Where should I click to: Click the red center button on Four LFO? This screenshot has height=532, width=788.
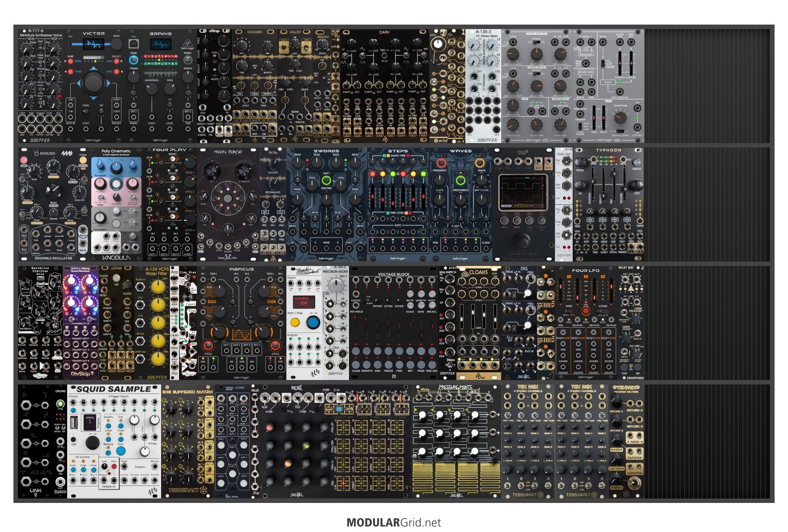click(x=586, y=310)
